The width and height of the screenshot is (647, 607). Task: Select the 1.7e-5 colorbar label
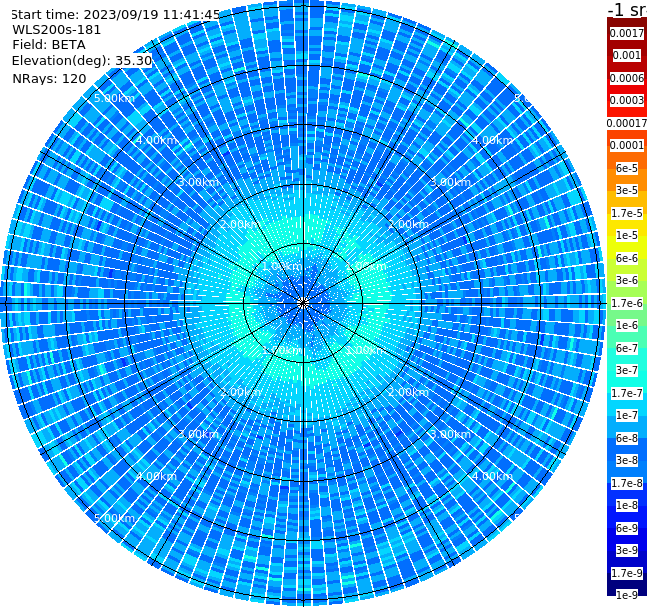click(x=627, y=213)
